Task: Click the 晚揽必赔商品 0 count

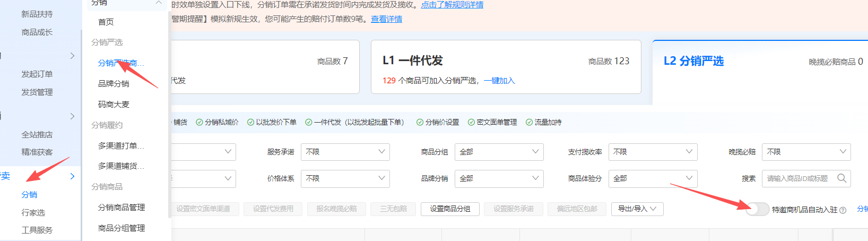Action: coord(836,62)
